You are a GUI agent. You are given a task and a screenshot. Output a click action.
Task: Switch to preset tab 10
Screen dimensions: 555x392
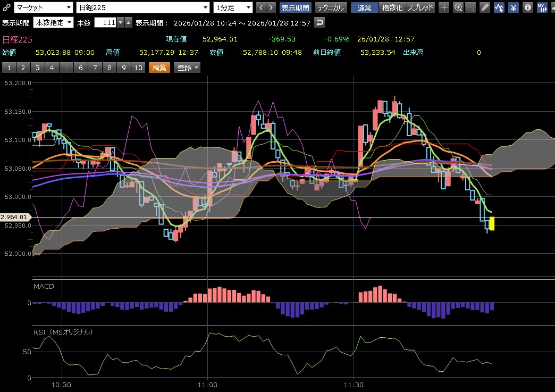[138, 68]
